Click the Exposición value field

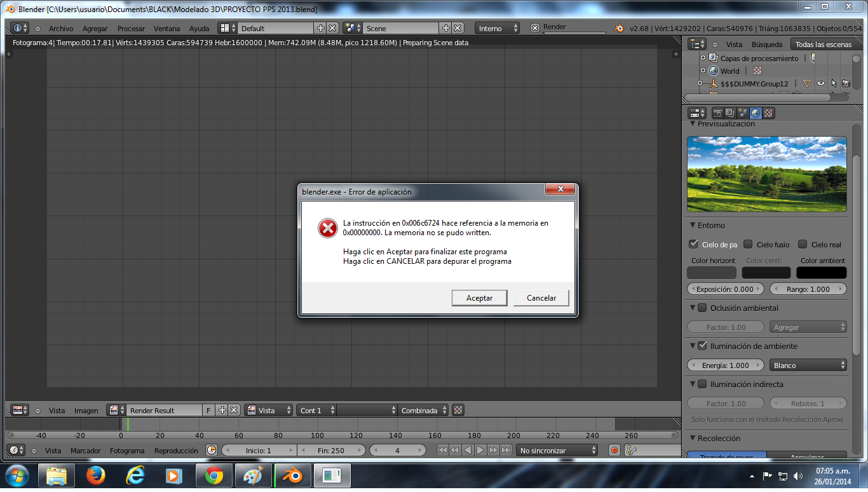click(x=725, y=289)
